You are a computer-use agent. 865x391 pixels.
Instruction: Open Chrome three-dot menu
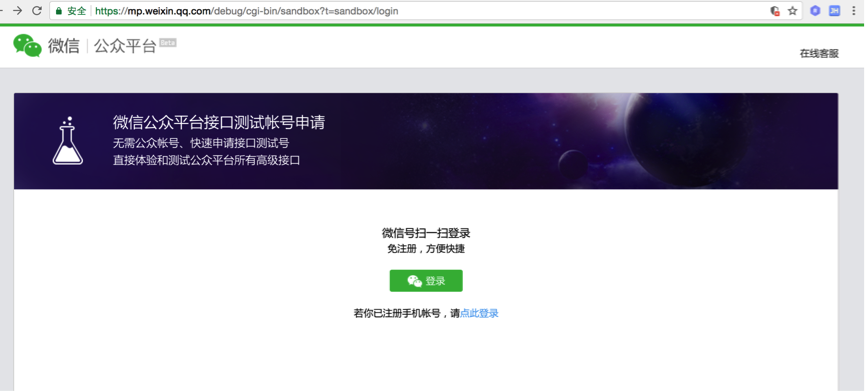click(853, 10)
